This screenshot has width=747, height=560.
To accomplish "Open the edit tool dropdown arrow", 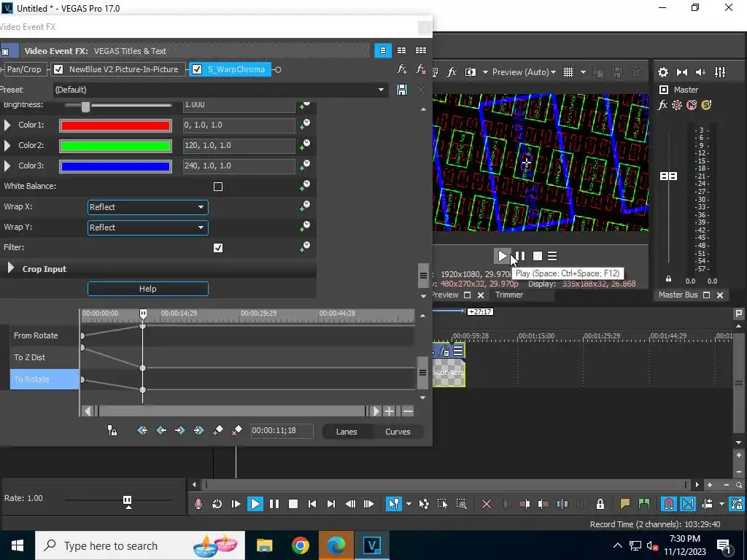I will pyautogui.click(x=409, y=504).
